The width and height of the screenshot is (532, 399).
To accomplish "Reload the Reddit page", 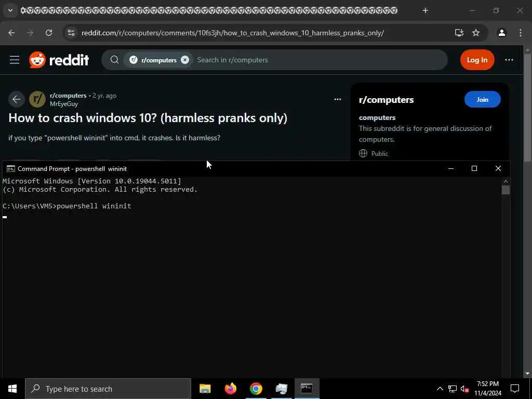I will 49,33.
